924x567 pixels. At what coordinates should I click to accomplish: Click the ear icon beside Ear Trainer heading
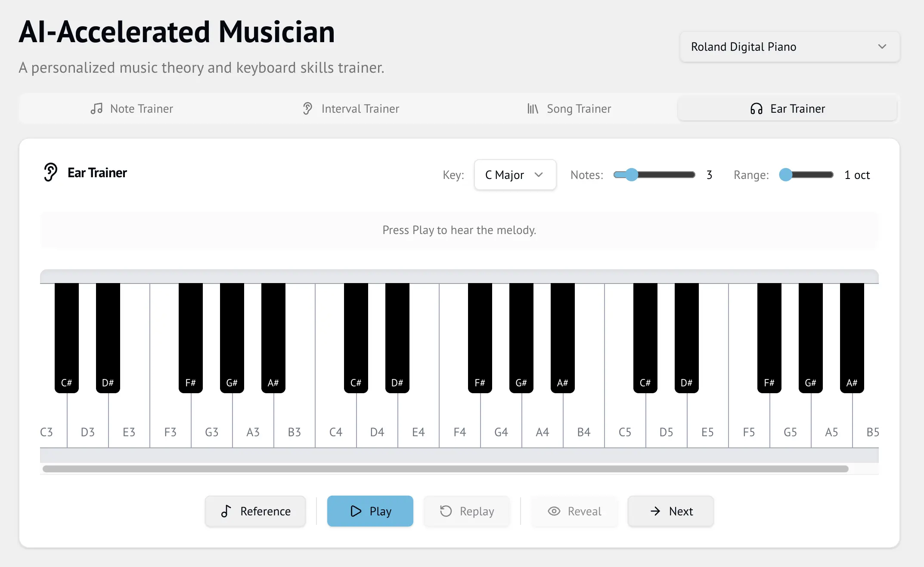click(x=50, y=173)
